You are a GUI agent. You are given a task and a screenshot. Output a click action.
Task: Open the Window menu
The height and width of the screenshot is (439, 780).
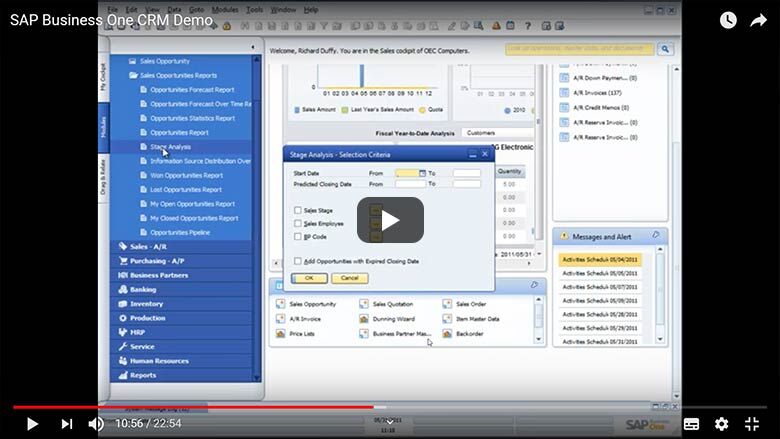(283, 9)
